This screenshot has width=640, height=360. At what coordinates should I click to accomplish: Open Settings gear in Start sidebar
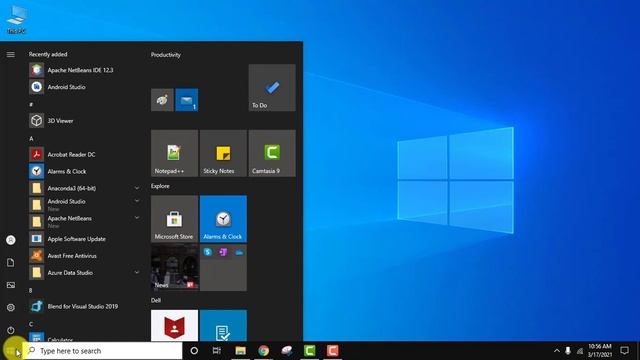click(x=11, y=307)
